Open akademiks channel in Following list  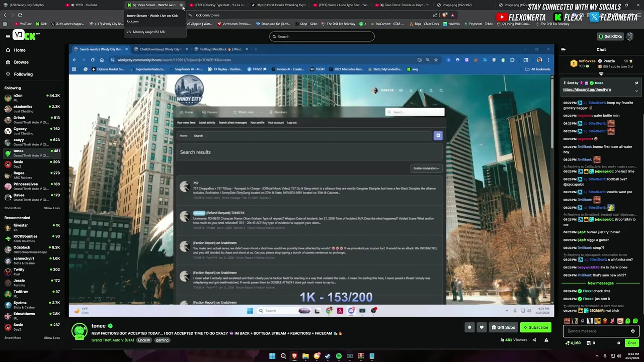pyautogui.click(x=32, y=109)
